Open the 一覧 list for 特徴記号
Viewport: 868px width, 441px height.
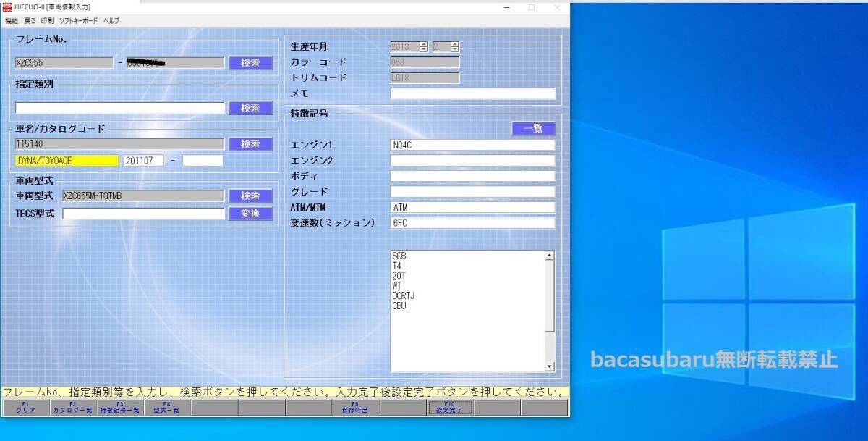point(533,128)
